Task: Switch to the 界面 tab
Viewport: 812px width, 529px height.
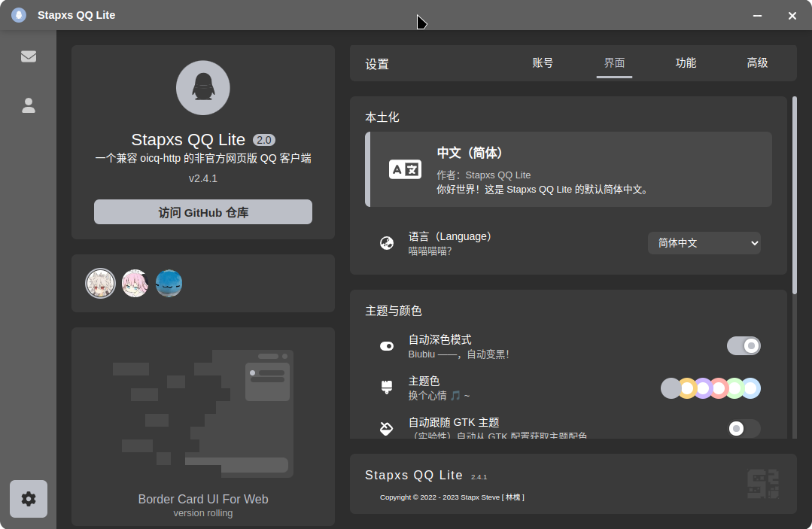Action: click(614, 63)
